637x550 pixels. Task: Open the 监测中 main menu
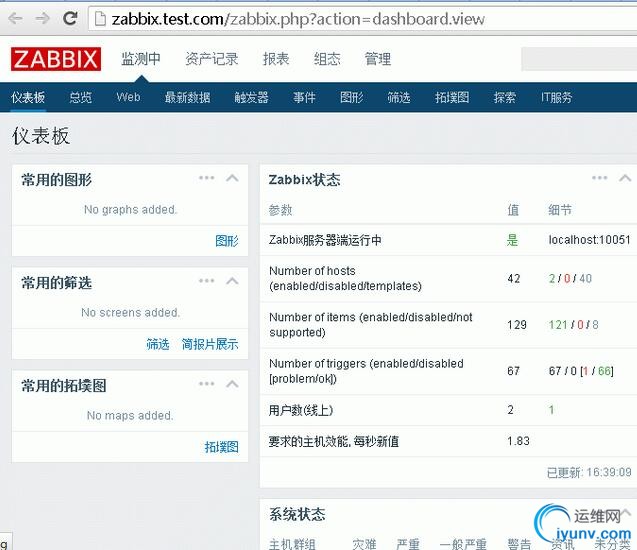(x=141, y=59)
